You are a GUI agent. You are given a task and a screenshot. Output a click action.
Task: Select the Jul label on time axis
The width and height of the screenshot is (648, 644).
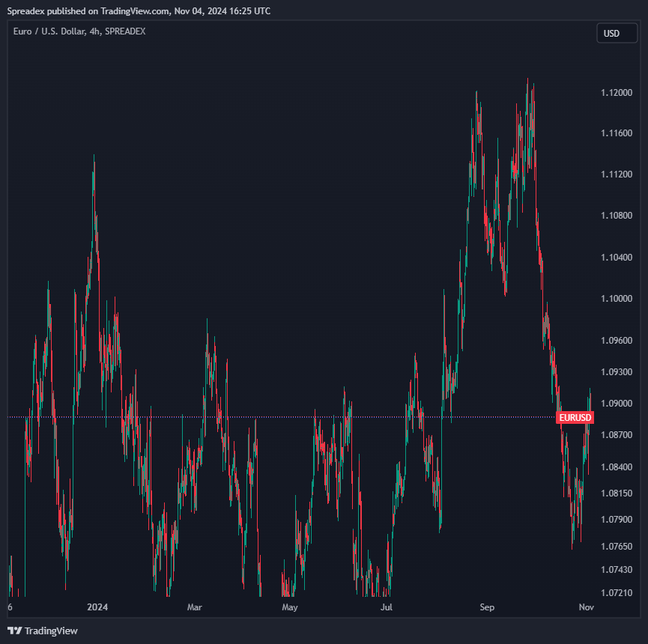387,607
